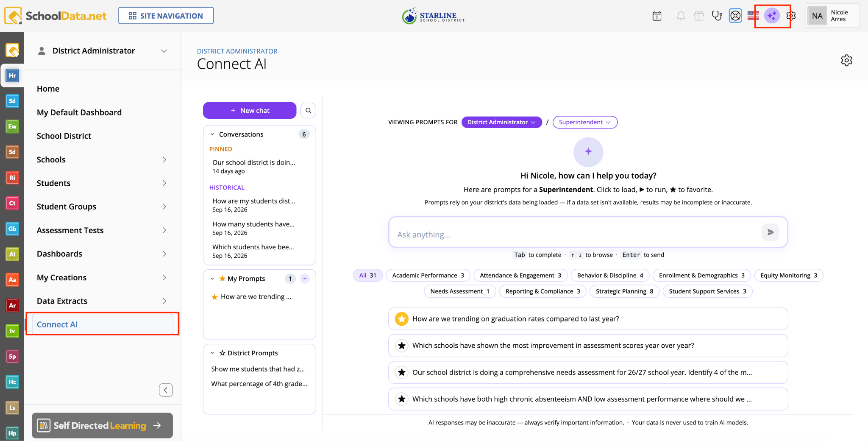Collapse the District Prompts section
Image resolution: width=868 pixels, height=441 pixels.
(x=212, y=353)
